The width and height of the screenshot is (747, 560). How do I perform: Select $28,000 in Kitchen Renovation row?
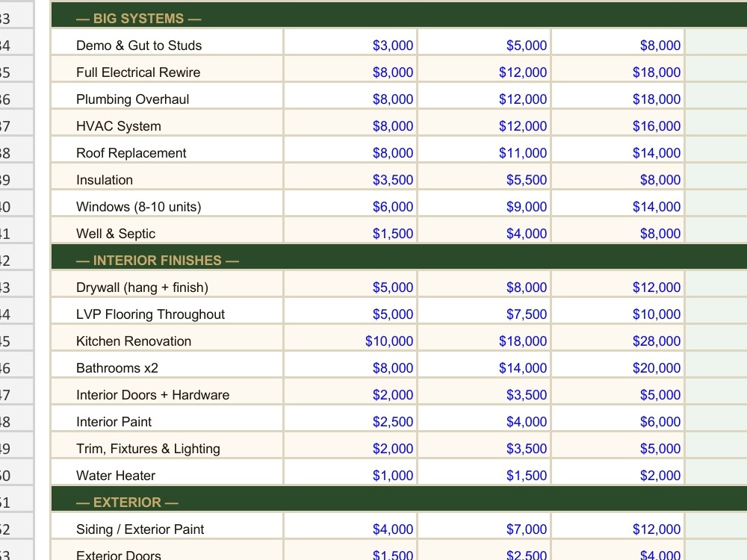click(x=619, y=338)
